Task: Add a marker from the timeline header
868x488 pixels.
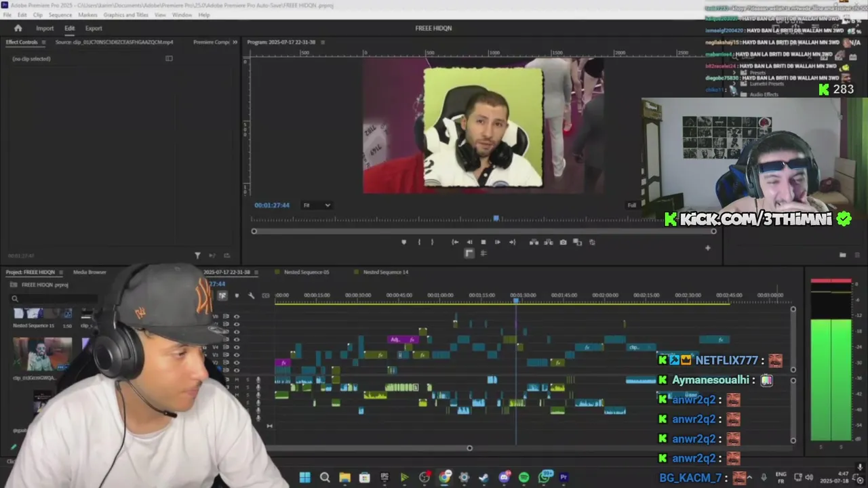Action: (x=237, y=296)
